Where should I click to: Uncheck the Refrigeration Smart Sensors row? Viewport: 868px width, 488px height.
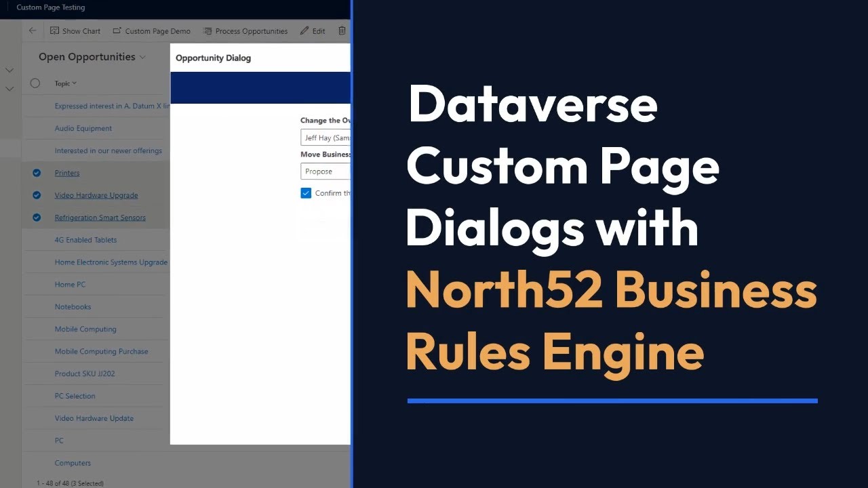click(37, 218)
